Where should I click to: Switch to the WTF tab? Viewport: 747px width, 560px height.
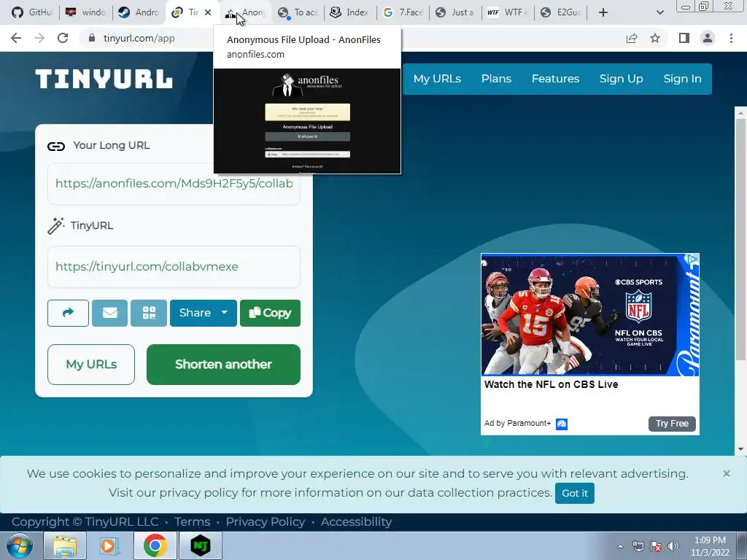click(x=508, y=12)
